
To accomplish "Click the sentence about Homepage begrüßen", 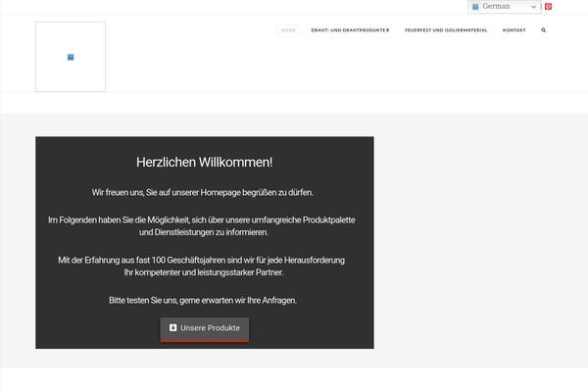I will pos(203,192).
